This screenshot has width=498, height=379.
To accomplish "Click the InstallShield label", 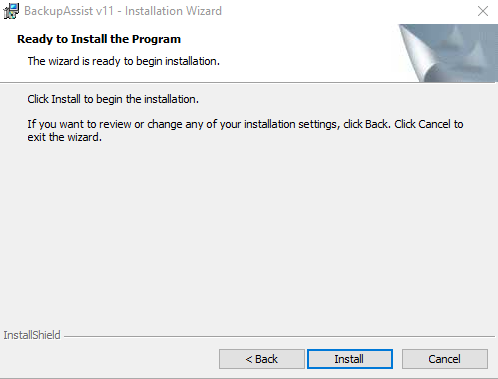I will coord(32,335).
